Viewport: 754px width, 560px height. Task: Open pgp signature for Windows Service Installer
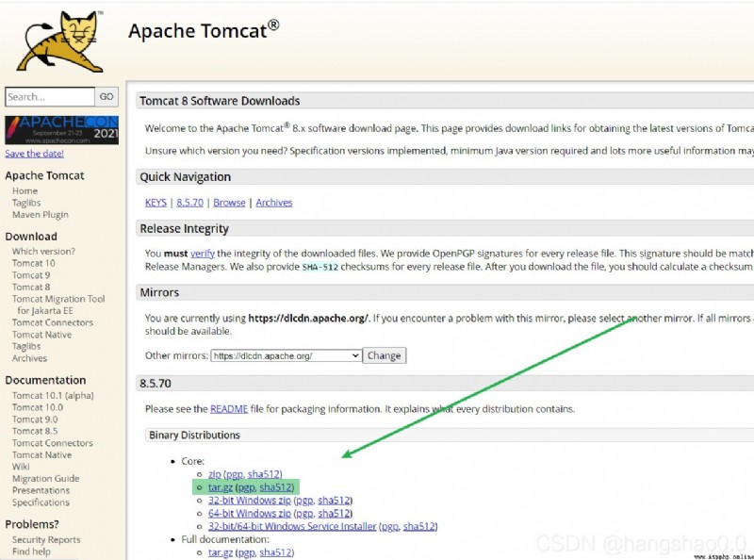click(390, 526)
